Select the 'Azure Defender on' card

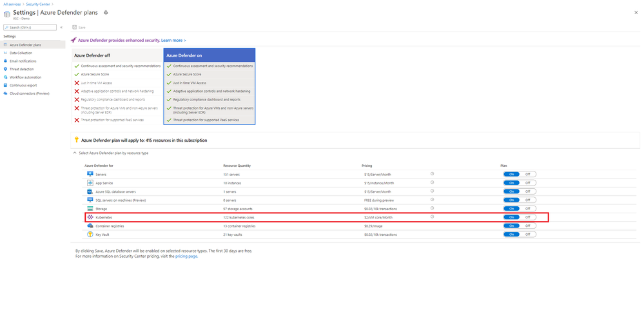pyautogui.click(x=210, y=86)
